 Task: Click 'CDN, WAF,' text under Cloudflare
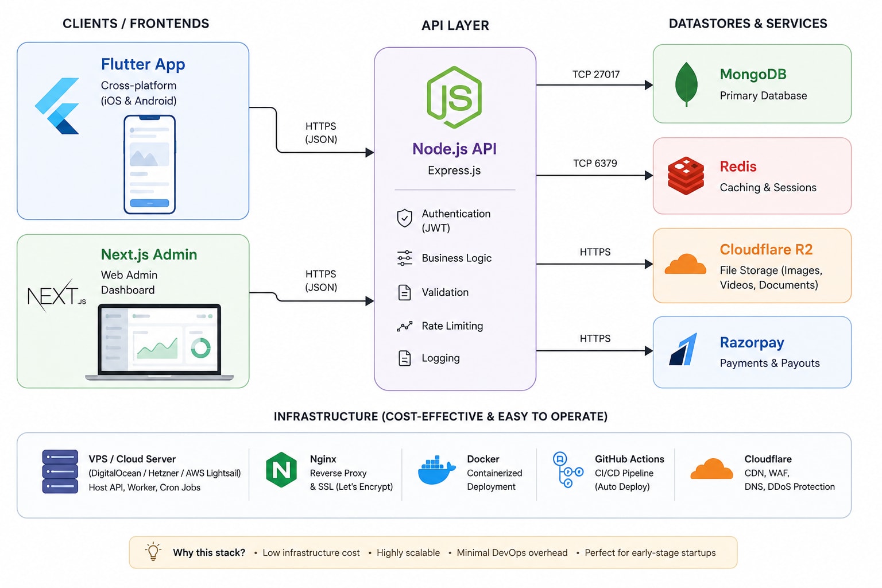point(767,473)
